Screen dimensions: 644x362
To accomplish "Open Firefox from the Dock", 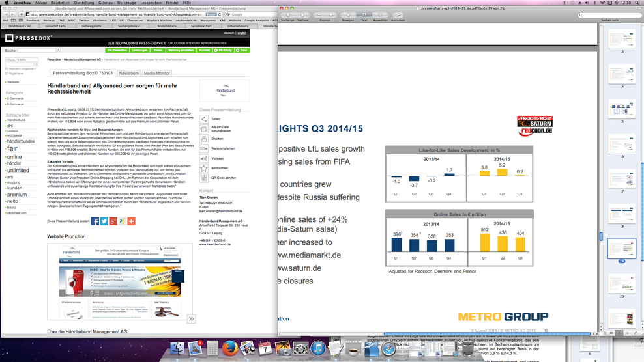I will (x=230, y=348).
